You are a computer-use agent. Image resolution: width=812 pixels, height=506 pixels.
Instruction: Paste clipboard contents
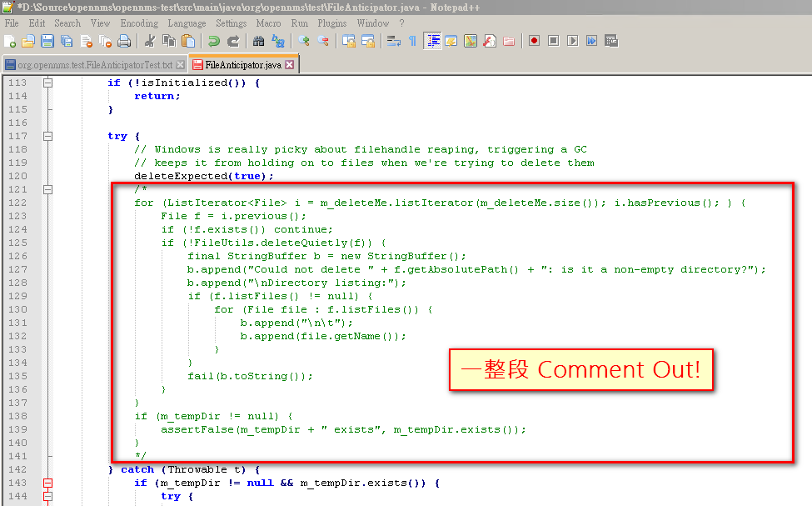coord(188,41)
